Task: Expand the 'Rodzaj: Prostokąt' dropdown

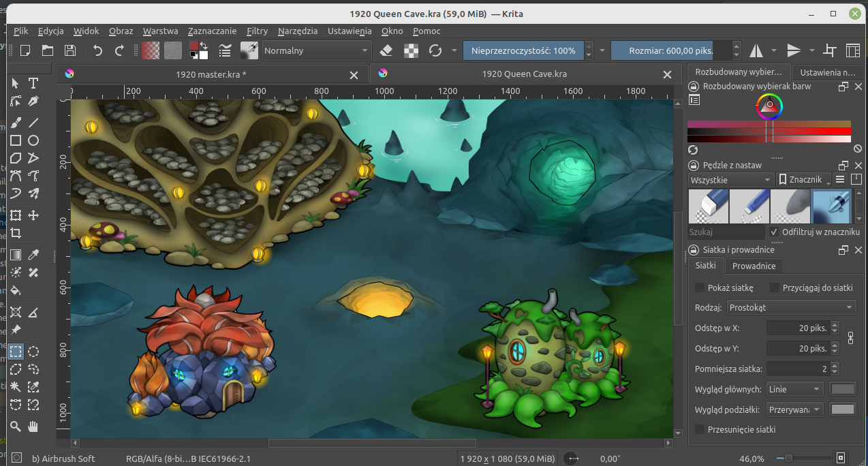Action: (790, 307)
